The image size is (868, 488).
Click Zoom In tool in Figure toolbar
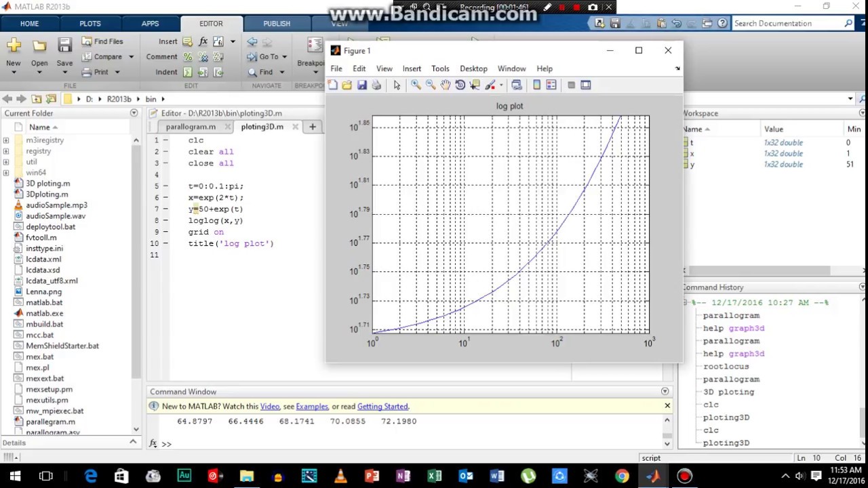pos(416,85)
